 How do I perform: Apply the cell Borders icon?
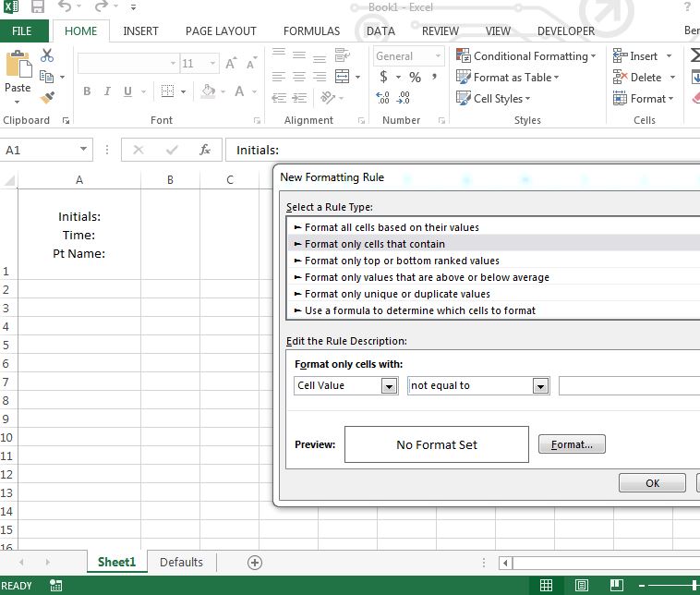pyautogui.click(x=167, y=91)
